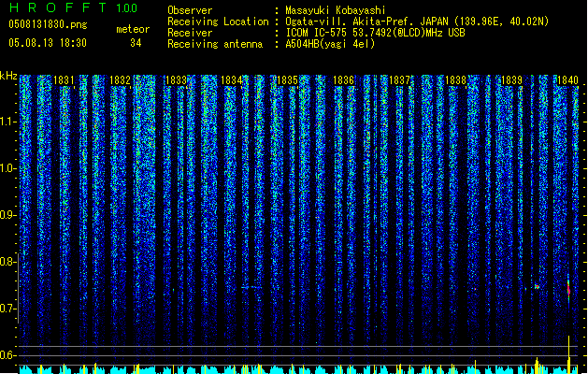Image resolution: width=588 pixels, height=374 pixels.
Task: Click the date stamp 05.08.13 18:30
Action: pos(48,43)
